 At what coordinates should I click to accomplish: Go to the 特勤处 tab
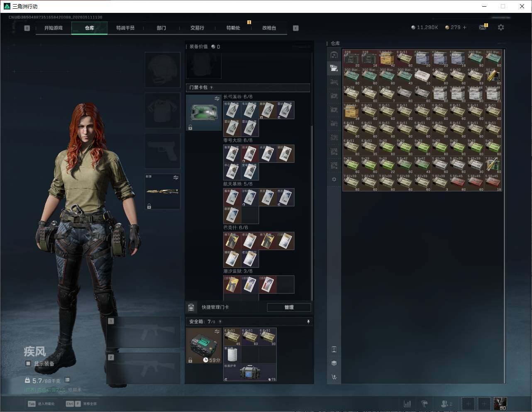point(233,28)
